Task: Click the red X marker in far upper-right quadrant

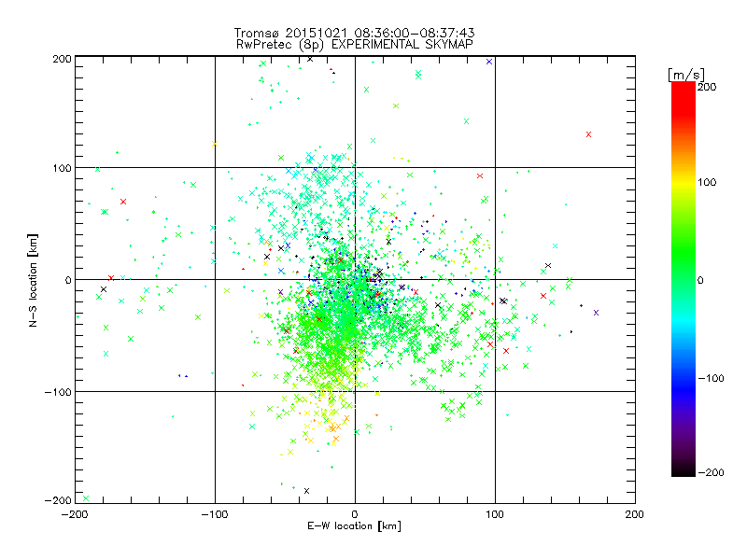Action: [x=588, y=134]
